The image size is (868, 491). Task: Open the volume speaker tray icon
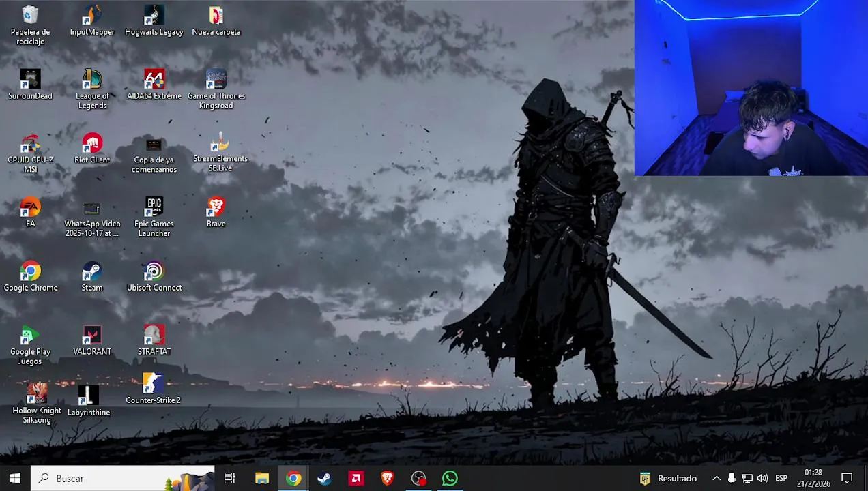point(762,479)
